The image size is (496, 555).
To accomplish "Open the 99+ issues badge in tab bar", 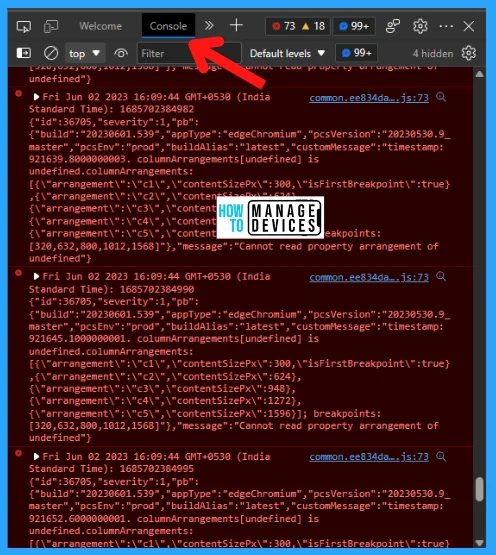I will click(354, 26).
